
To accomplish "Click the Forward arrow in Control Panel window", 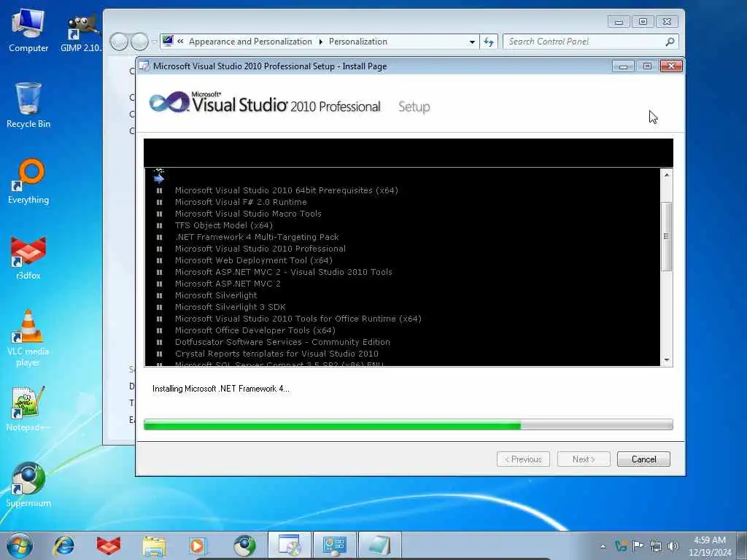I will [x=139, y=42].
